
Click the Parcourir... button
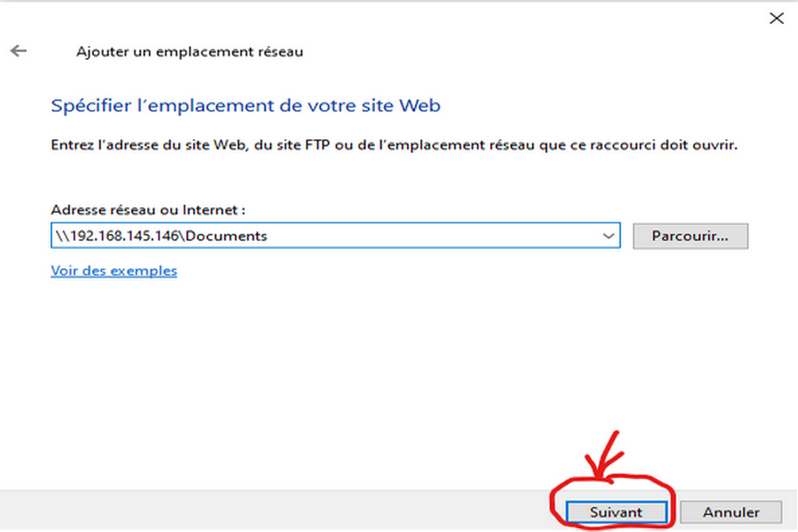pyautogui.click(x=690, y=236)
